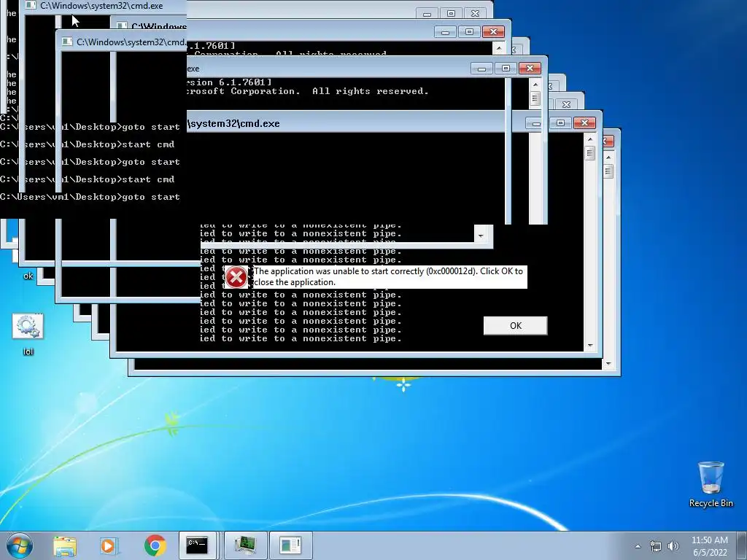Click the volume speaker tray icon

(673, 546)
